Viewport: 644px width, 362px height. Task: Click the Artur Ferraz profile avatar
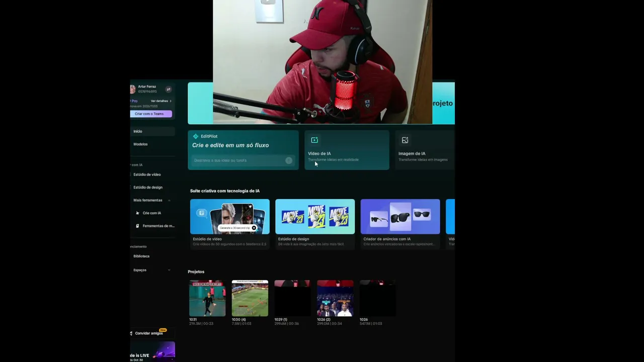tap(132, 89)
